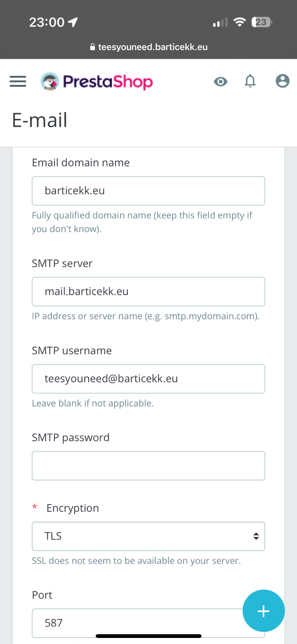297x644 pixels.
Task: Click the PrestaShop wordmark text
Action: pos(108,82)
